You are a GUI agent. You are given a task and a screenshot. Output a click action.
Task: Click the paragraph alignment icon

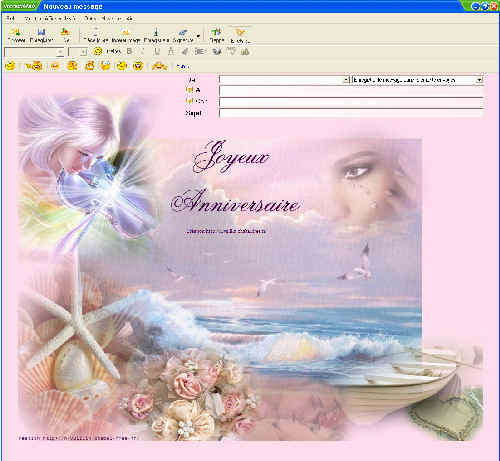tap(200, 51)
